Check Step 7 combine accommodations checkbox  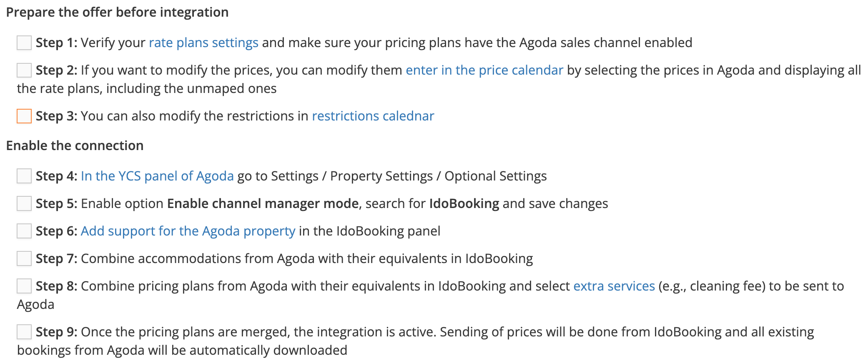tap(24, 259)
